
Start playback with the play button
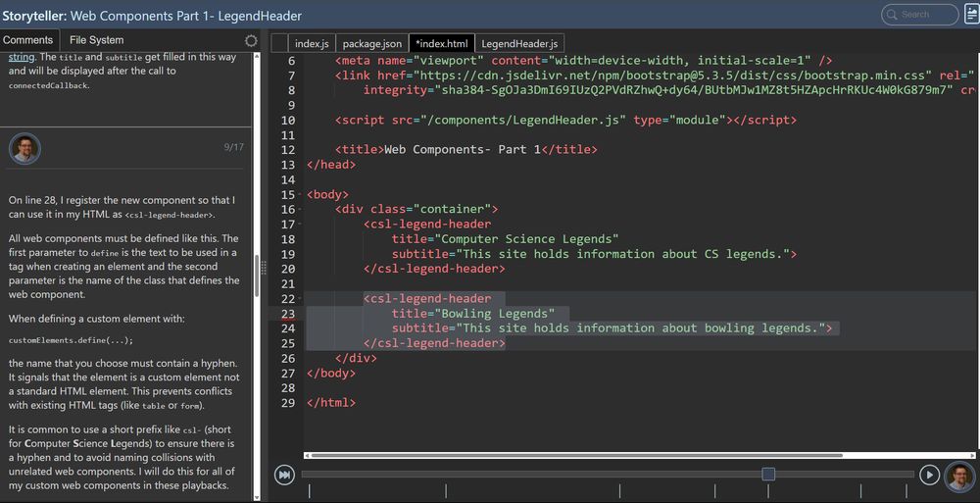(929, 475)
